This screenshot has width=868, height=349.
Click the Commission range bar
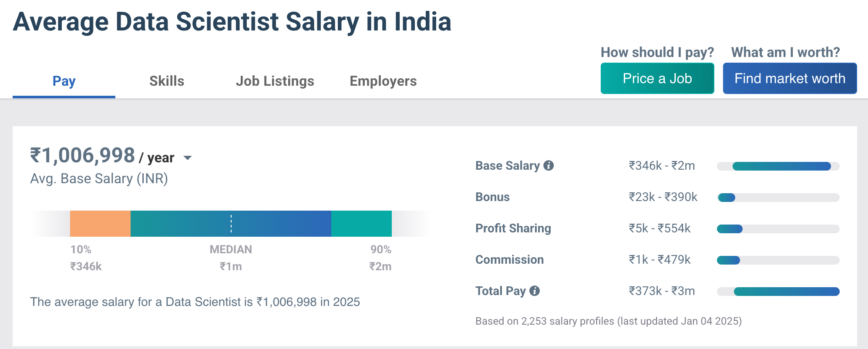[778, 259]
